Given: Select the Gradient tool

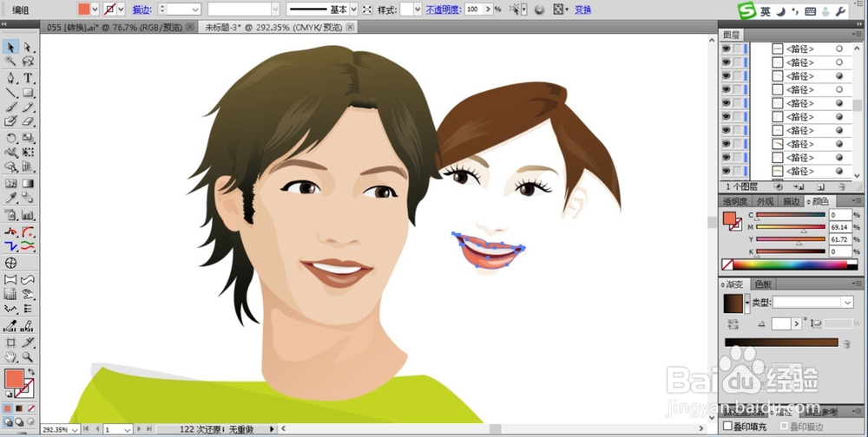Looking at the screenshot, I should 28,183.
